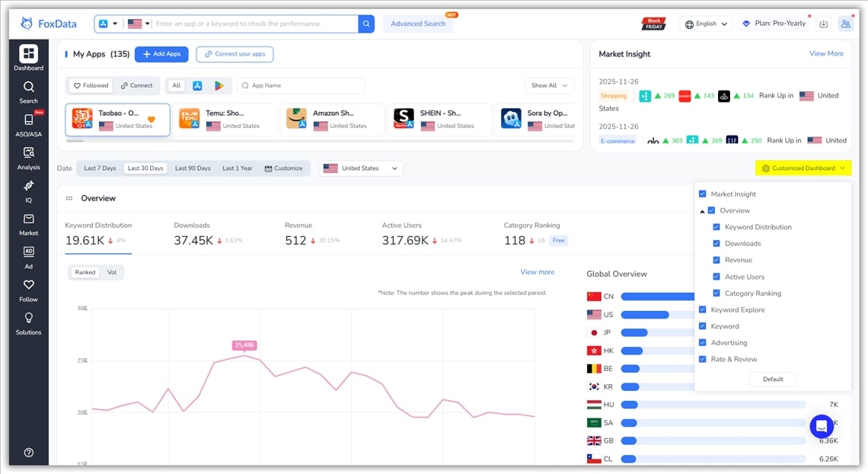868x474 pixels.
Task: Select the Analysis sidebar icon
Action: 28,160
